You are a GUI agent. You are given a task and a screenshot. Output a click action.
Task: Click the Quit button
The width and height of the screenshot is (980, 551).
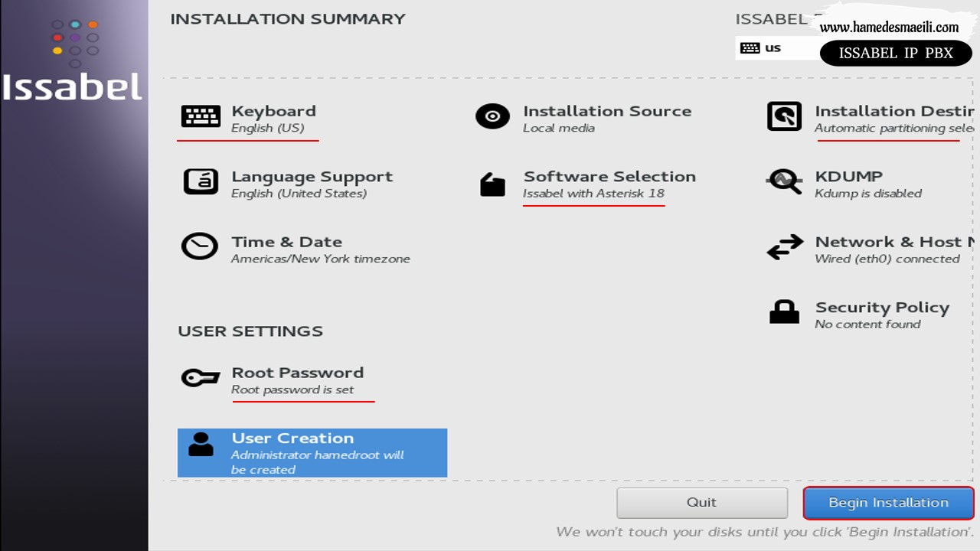701,503
